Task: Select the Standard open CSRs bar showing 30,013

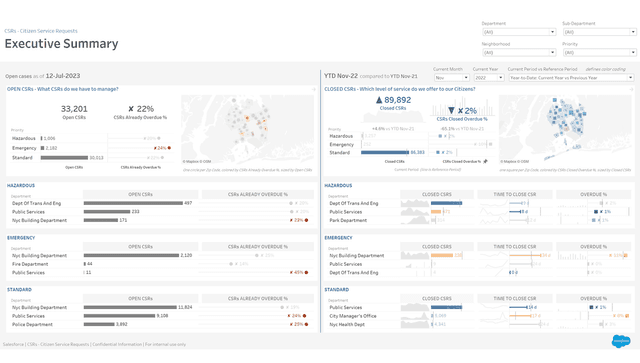Action: pos(64,158)
